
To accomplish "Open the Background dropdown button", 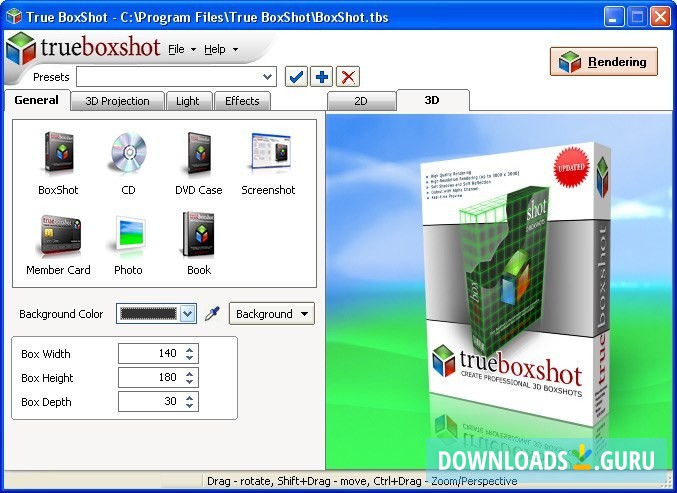I will pos(272,314).
